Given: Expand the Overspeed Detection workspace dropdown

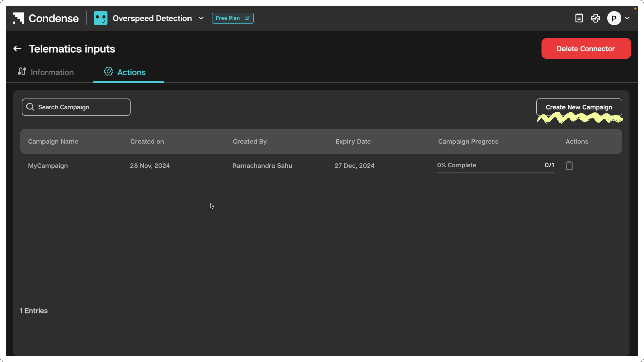Looking at the screenshot, I should point(201,18).
